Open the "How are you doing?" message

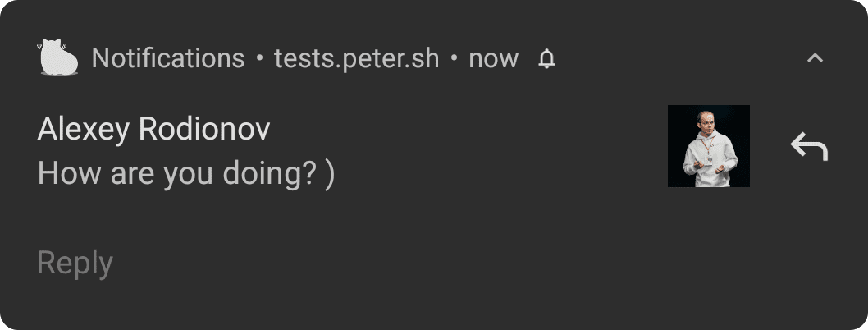pos(186,174)
